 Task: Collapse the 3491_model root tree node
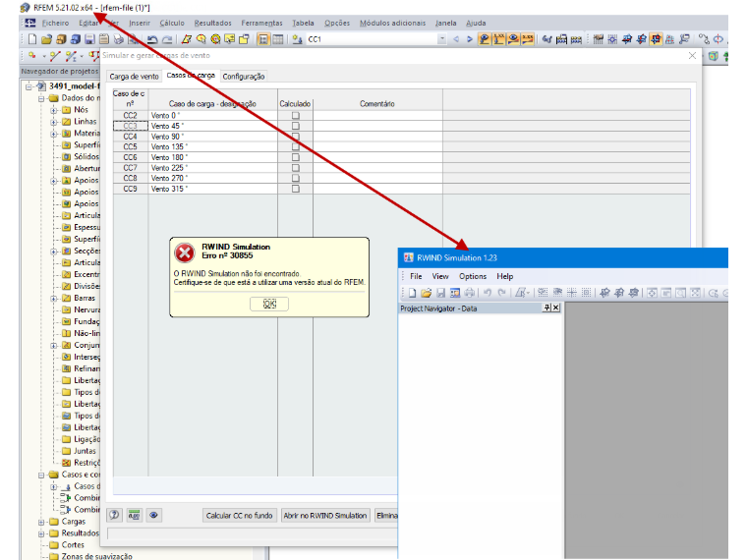(29, 86)
